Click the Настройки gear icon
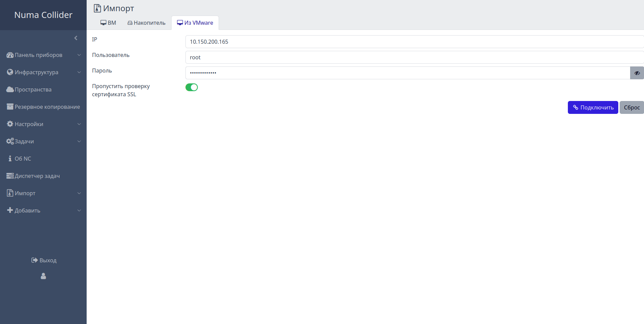The height and width of the screenshot is (324, 644). click(x=10, y=124)
